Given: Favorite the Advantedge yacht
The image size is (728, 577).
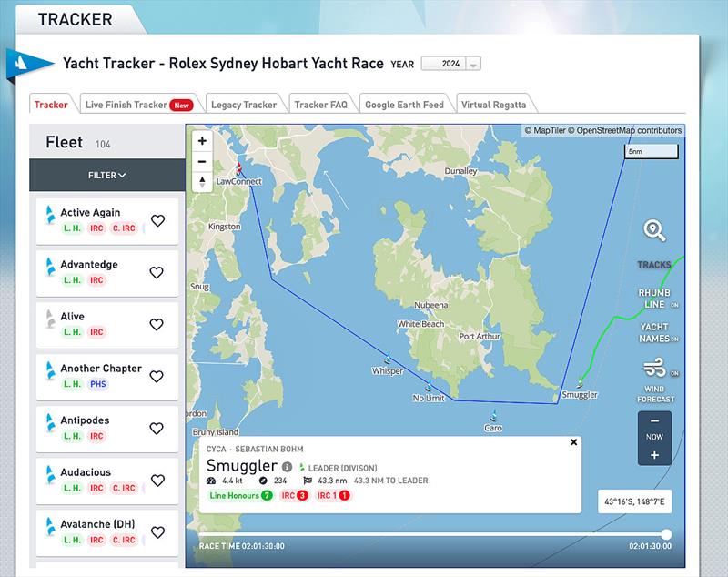Looking at the screenshot, I should pos(157,272).
